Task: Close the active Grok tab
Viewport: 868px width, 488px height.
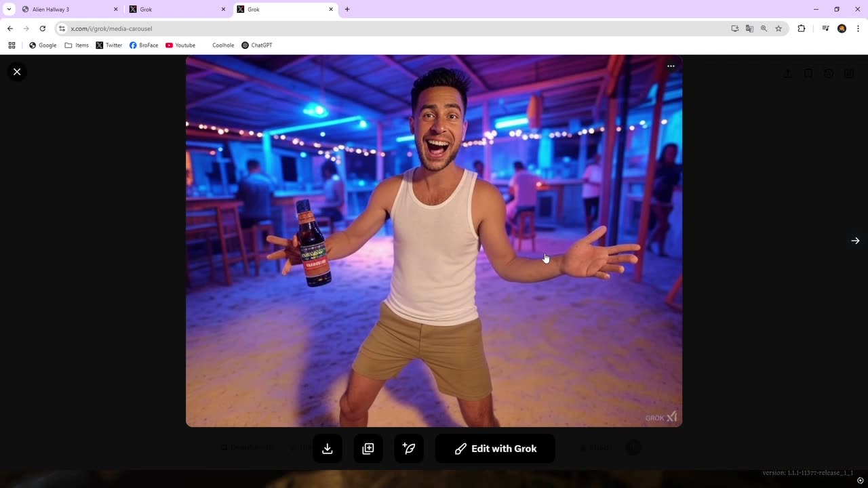Action: (331, 9)
